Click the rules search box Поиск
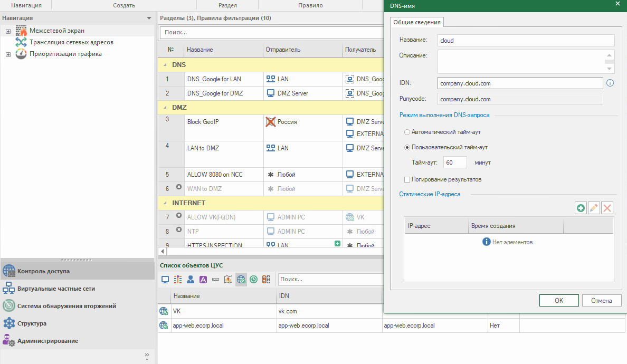The width and height of the screenshot is (627, 364). pyautogui.click(x=272, y=32)
